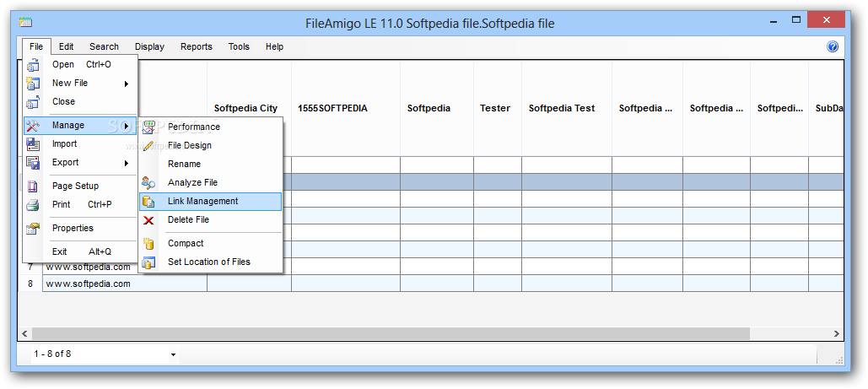Image resolution: width=868 pixels, height=389 pixels.
Task: Click the Performance chart icon
Action: [x=149, y=127]
